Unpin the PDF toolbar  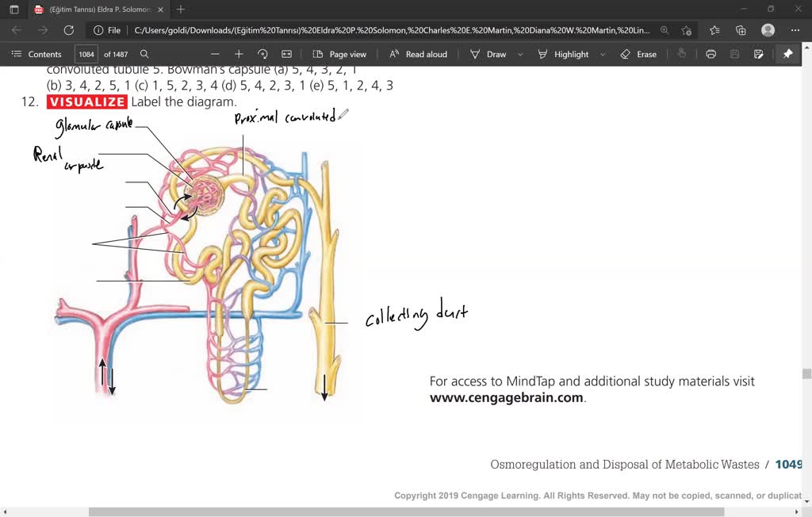pyautogui.click(x=787, y=54)
